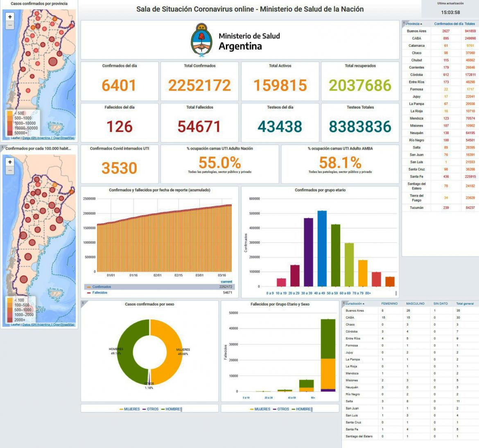Click the info corner of 'Casos confirmados por sexo' panel
The width and height of the screenshot is (479, 448).
pyautogui.click(x=83, y=303)
